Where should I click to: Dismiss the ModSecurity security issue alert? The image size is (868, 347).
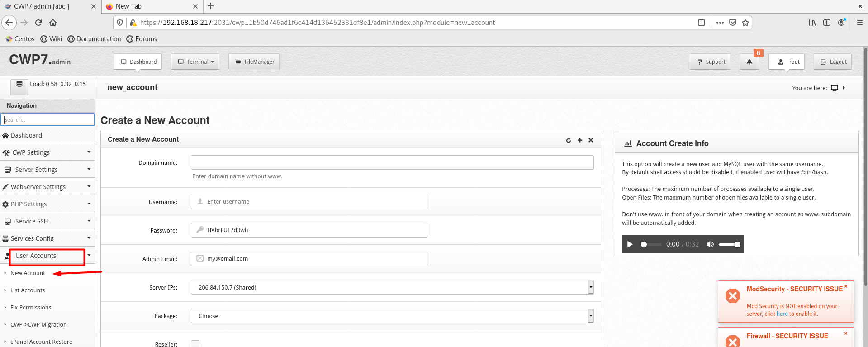tap(846, 286)
